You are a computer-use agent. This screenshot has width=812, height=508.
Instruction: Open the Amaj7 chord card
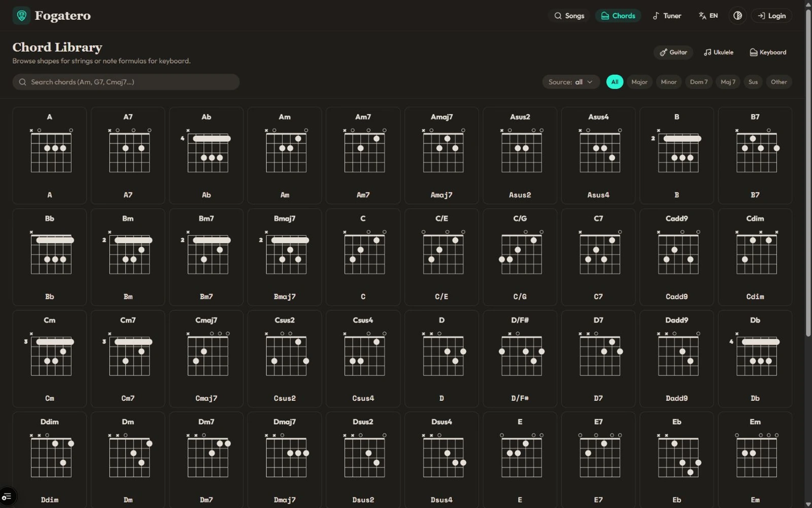point(442,155)
